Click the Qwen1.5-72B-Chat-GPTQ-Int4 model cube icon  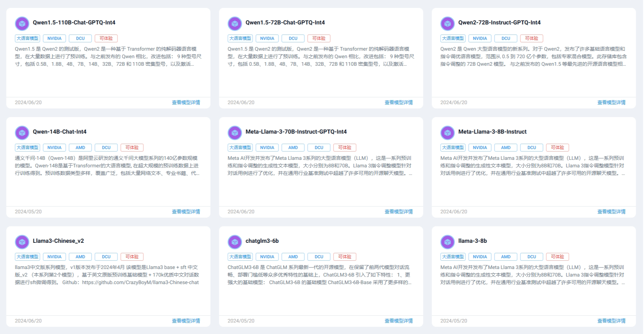pyautogui.click(x=235, y=24)
